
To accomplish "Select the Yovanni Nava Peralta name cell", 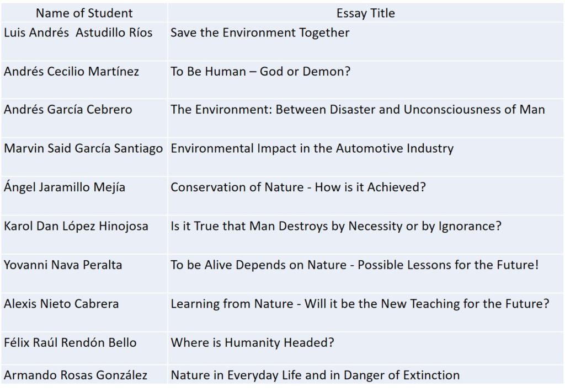I will (63, 265).
